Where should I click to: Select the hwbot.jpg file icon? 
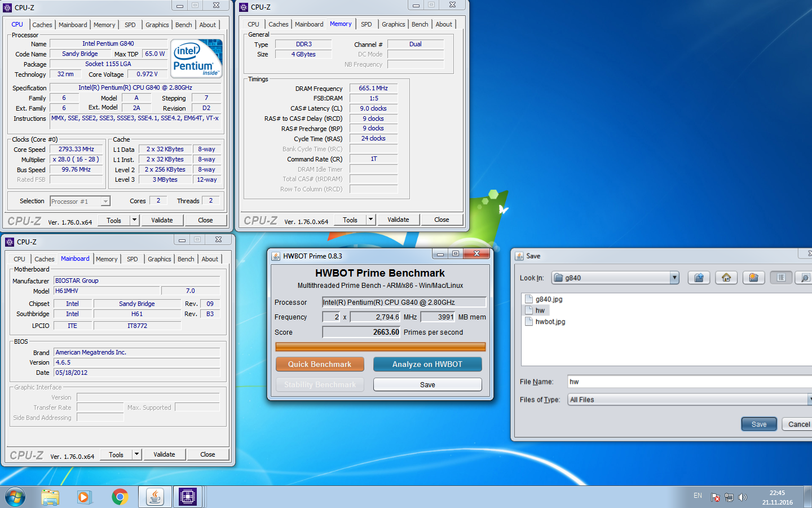tap(529, 321)
